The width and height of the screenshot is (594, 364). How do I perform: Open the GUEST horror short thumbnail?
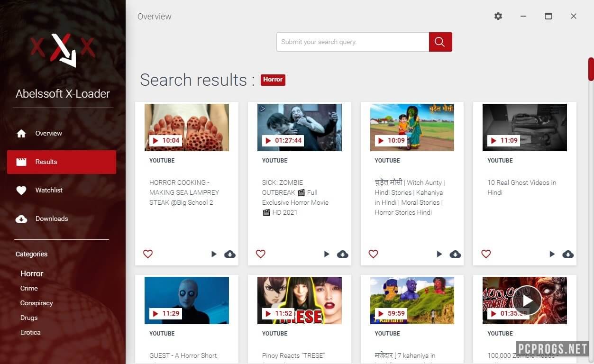click(187, 300)
